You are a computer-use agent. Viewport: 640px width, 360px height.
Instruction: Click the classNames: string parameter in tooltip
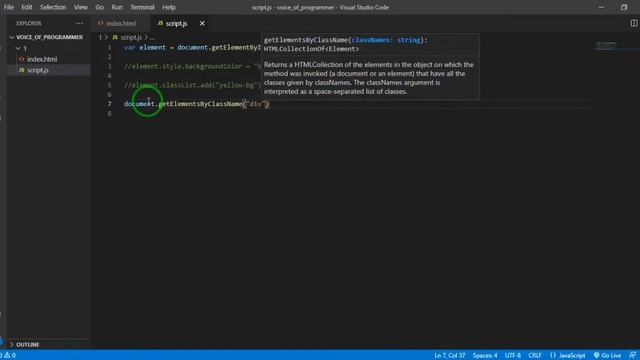pos(386,40)
